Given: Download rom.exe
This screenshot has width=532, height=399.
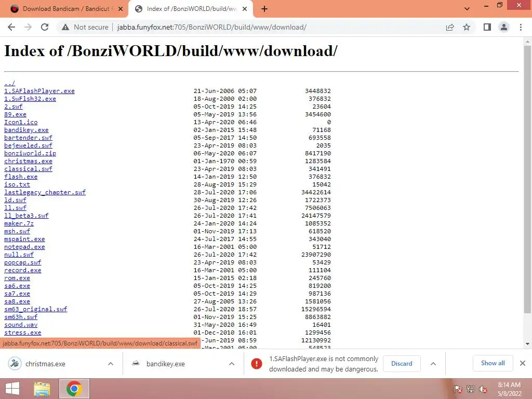Looking at the screenshot, I should (x=17, y=278).
